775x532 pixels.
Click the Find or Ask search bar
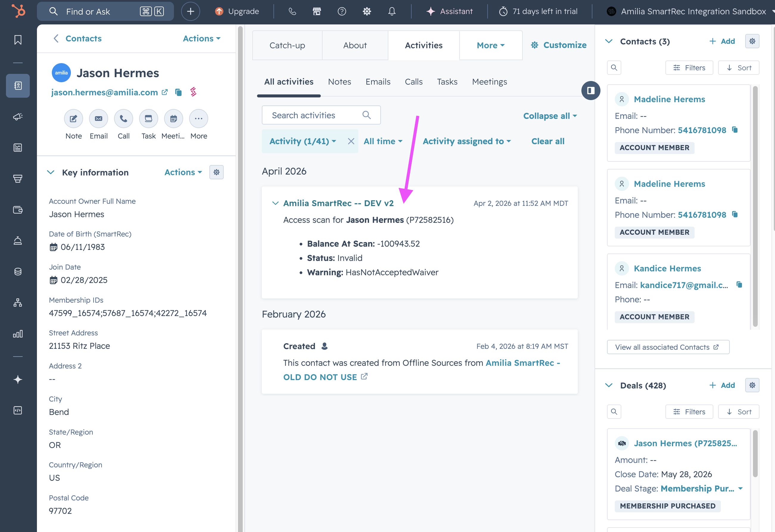click(x=105, y=11)
